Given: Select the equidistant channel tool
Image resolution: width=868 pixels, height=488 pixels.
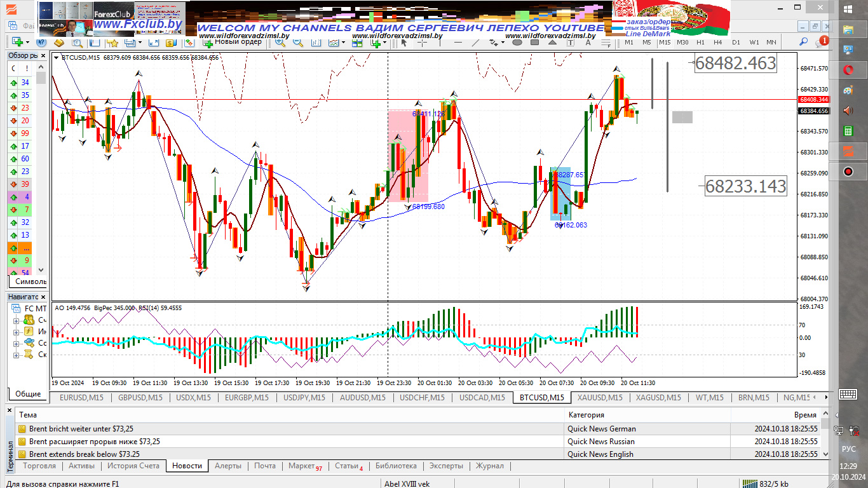Looking at the screenshot, I should pyautogui.click(x=493, y=42).
